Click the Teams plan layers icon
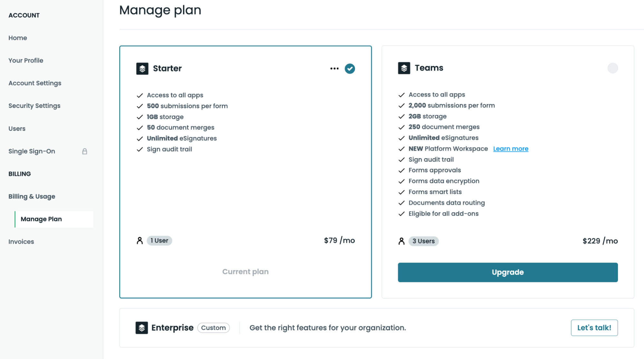 404,68
